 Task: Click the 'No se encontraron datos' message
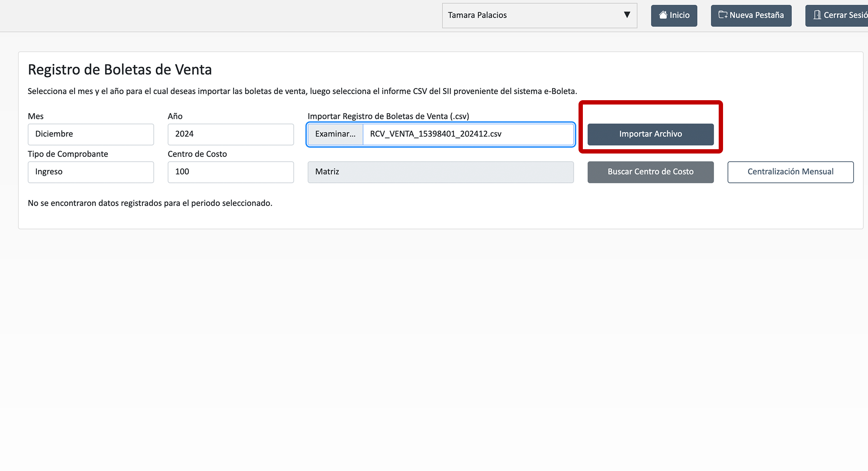(150, 203)
